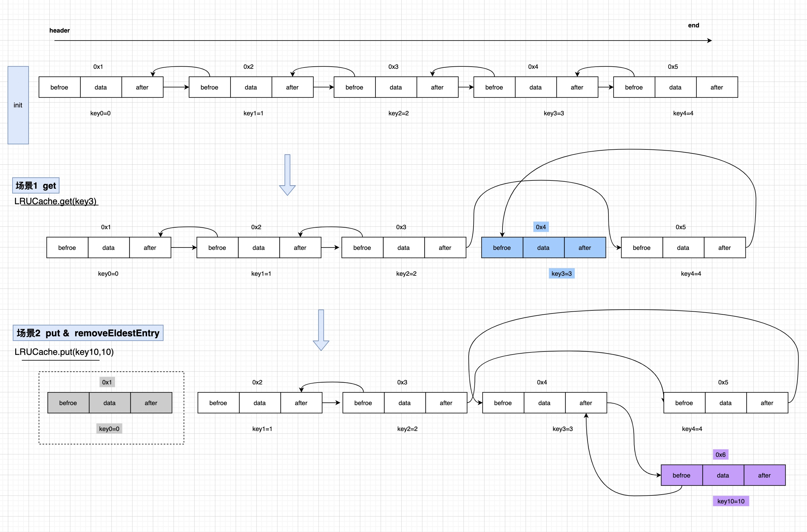Image resolution: width=807 pixels, height=532 pixels.
Task: Click the LRUCache.get(key3) text
Action: tap(56, 201)
